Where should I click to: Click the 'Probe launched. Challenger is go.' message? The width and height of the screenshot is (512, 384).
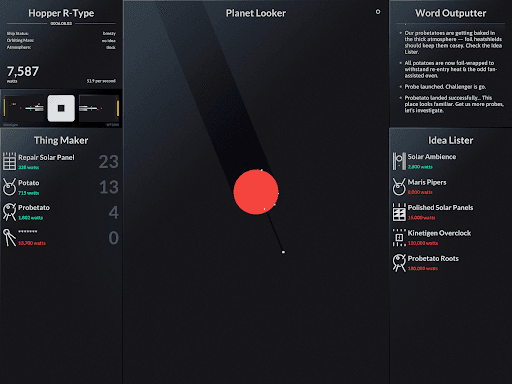click(445, 87)
